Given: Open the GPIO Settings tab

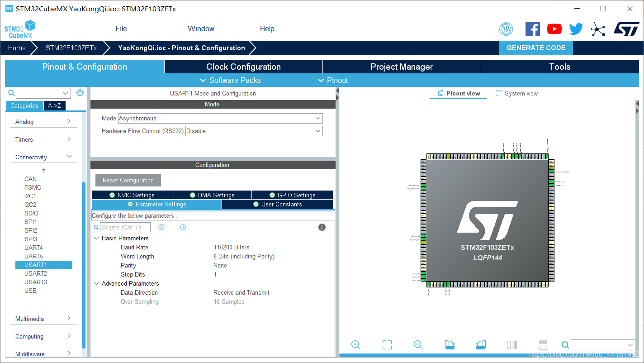Looking at the screenshot, I should [x=292, y=195].
